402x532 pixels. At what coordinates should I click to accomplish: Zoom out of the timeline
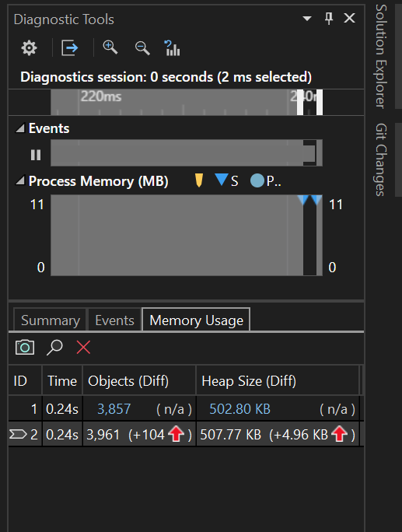[x=142, y=48]
